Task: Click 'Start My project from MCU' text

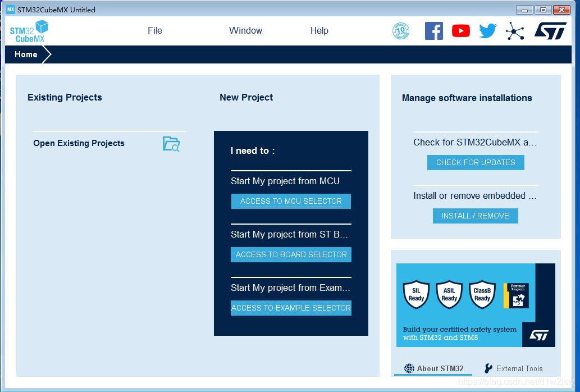Action: [285, 181]
